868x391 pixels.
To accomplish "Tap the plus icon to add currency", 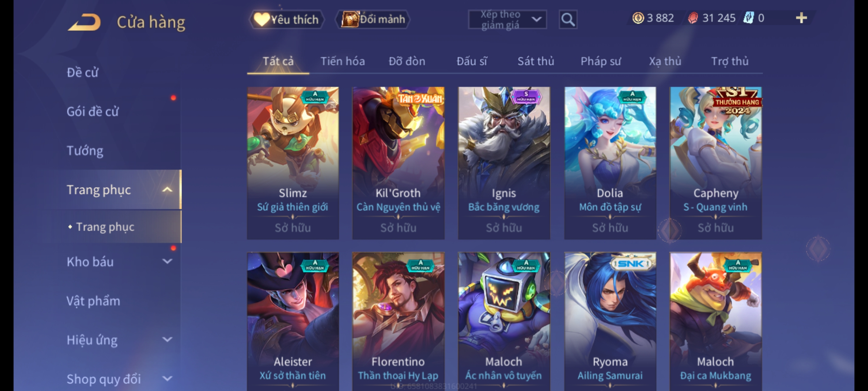I will click(801, 18).
